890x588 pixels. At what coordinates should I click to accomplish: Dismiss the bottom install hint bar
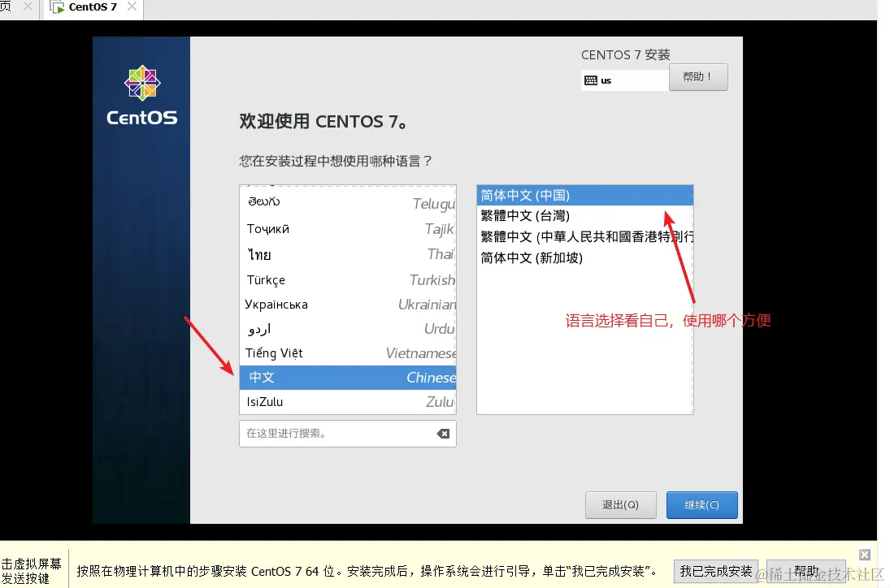point(865,555)
